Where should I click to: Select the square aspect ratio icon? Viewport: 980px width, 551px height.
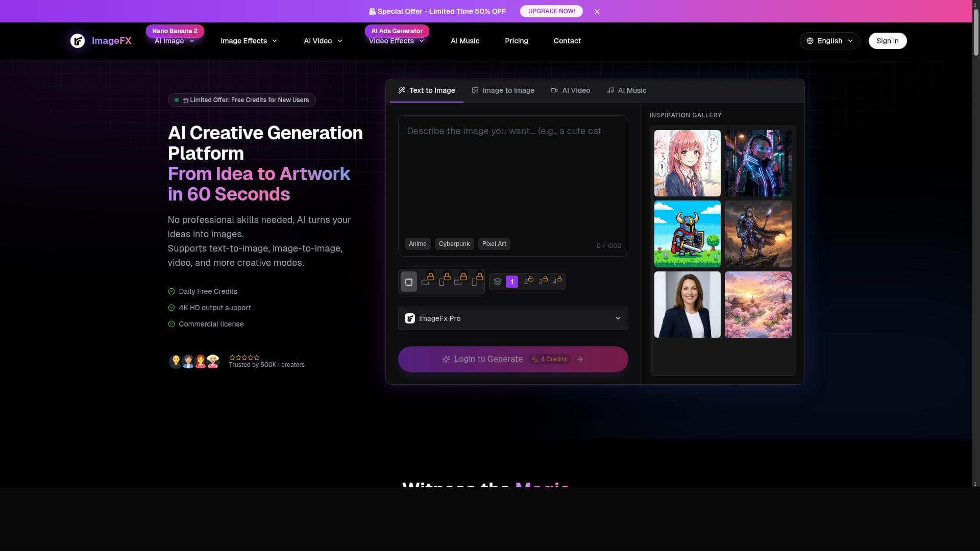[x=408, y=282]
